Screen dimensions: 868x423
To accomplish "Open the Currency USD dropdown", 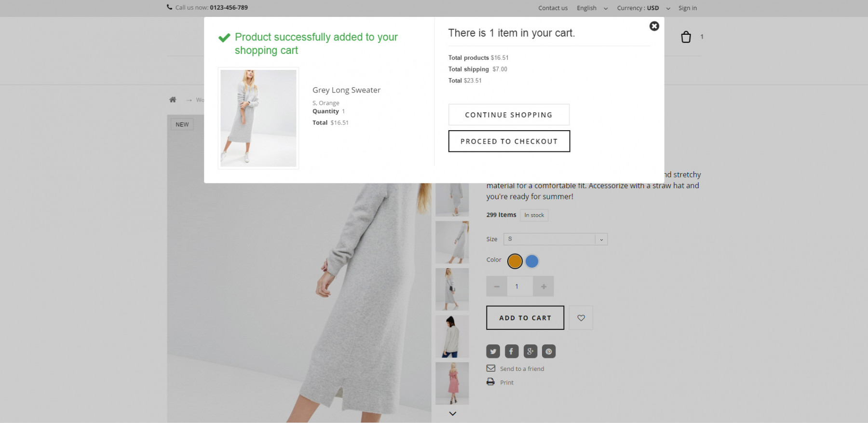I will [643, 8].
